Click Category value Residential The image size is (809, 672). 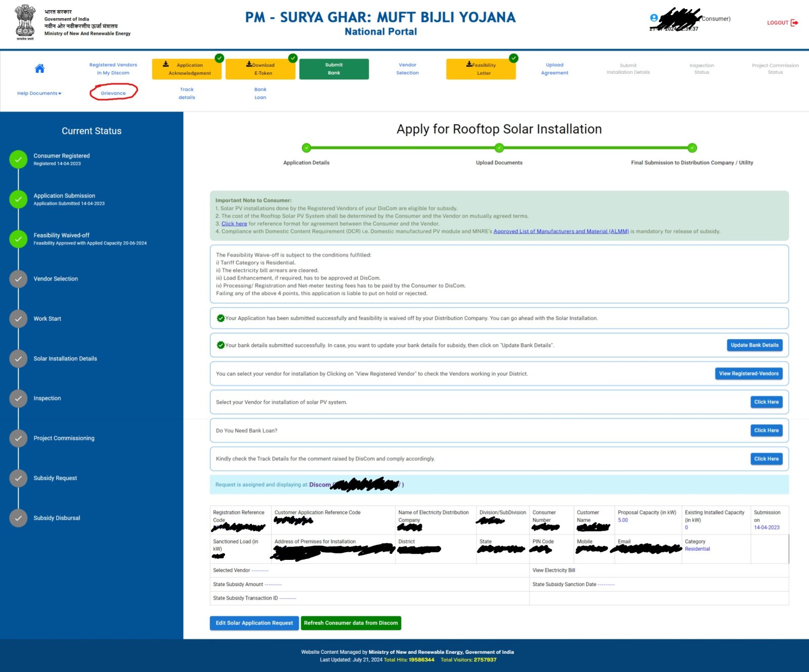(x=697, y=549)
